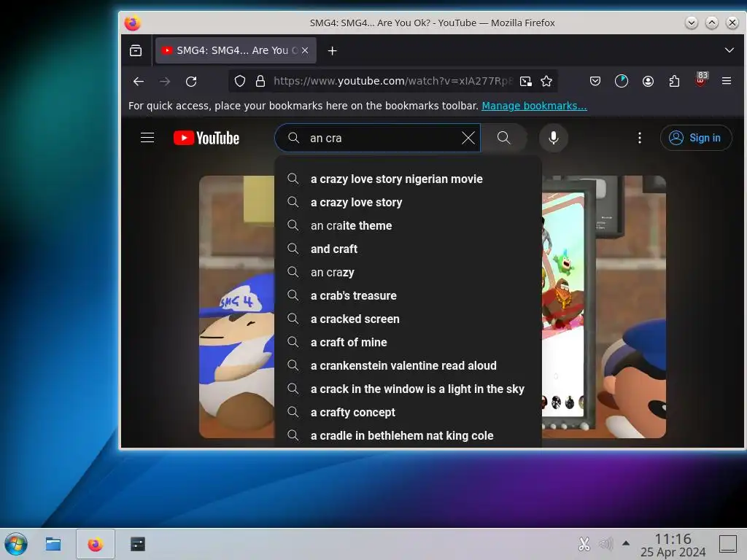
Task: Save page to Pocket
Action: click(x=595, y=82)
